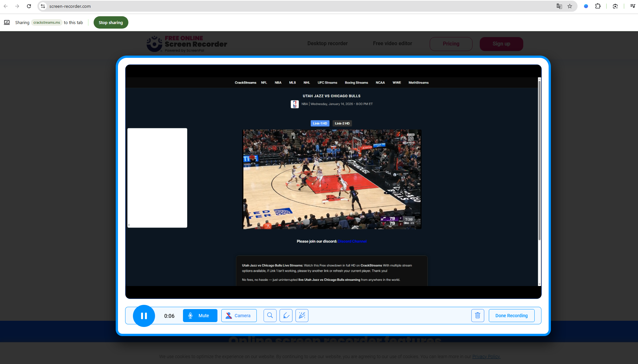This screenshot has width=638, height=364.
Task: Open the UFC Streams menu
Action: (x=327, y=83)
